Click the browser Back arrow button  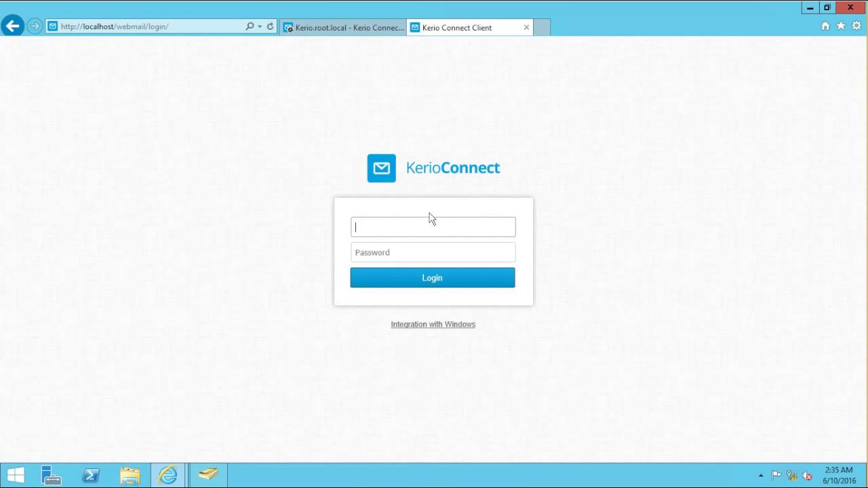point(12,26)
